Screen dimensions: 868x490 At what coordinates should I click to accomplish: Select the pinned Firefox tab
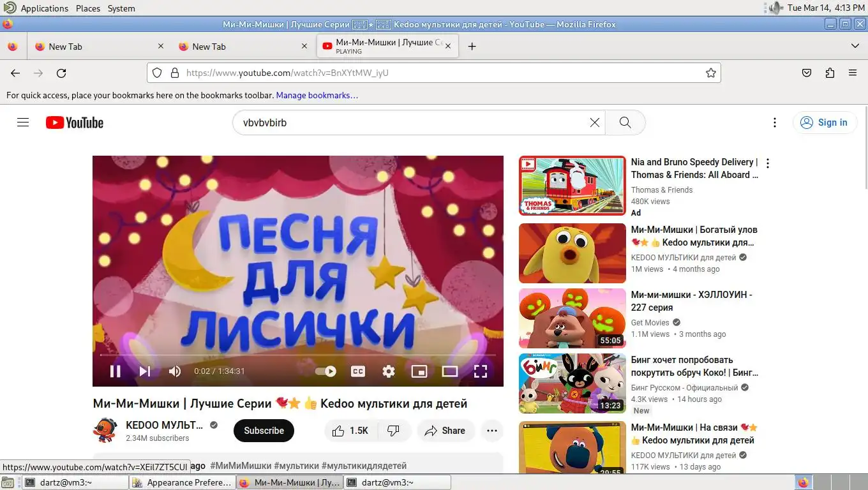(12, 47)
